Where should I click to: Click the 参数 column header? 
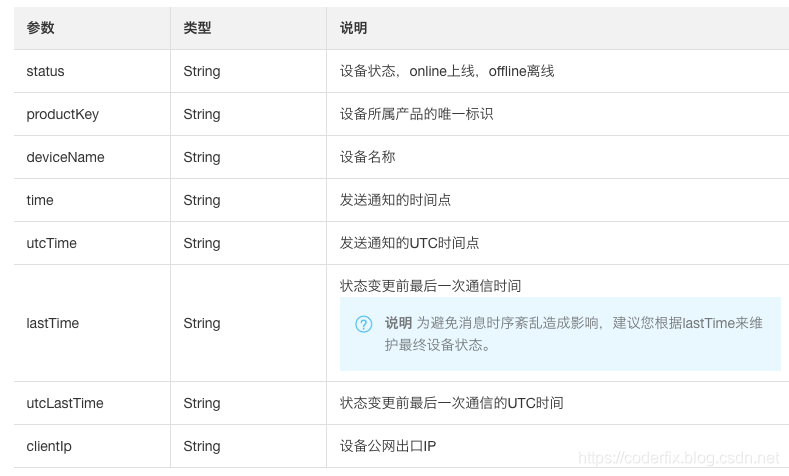pyautogui.click(x=41, y=28)
